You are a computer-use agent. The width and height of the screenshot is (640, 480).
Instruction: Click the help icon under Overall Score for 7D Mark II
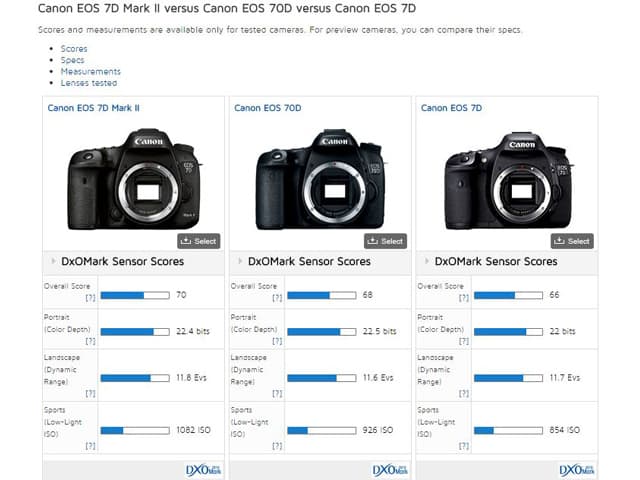(90, 297)
